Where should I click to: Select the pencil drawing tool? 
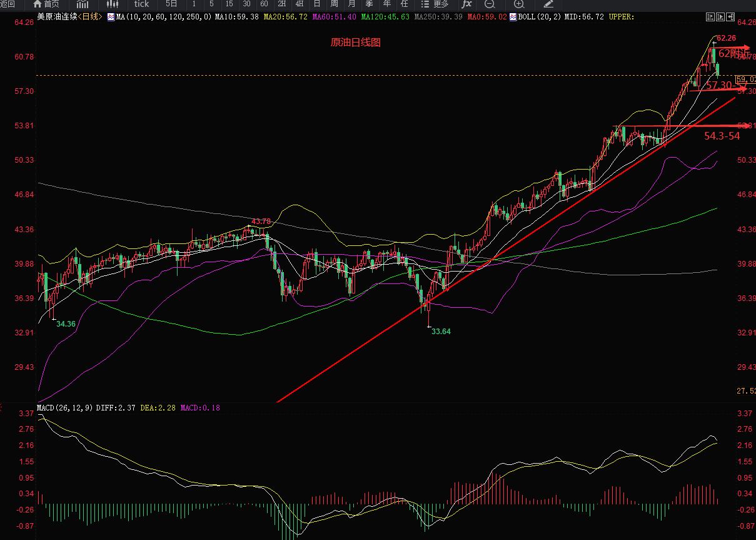tap(548, 4)
